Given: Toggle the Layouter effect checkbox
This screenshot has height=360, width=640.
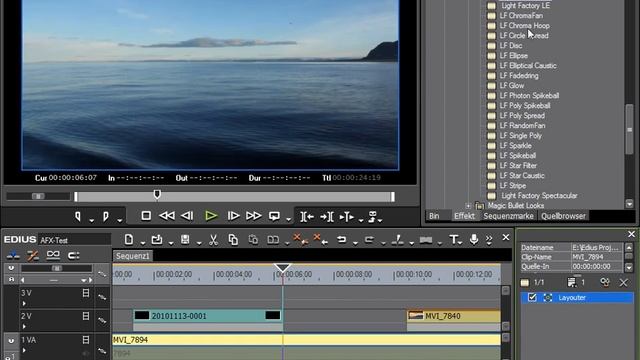Looking at the screenshot, I should 532,297.
